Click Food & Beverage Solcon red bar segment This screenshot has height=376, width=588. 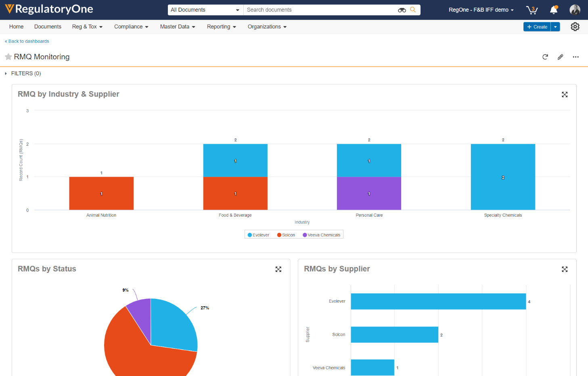point(235,193)
